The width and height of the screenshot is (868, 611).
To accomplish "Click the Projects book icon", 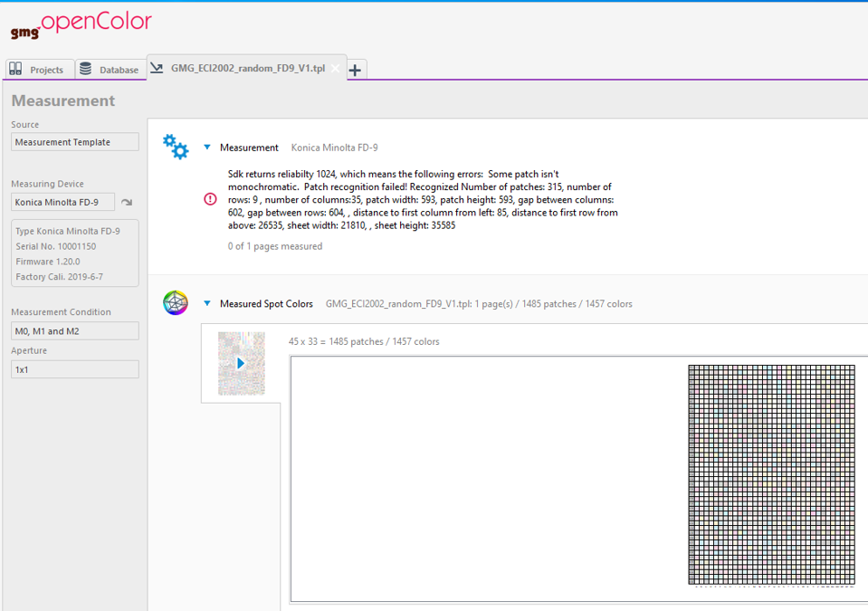I will tap(15, 69).
